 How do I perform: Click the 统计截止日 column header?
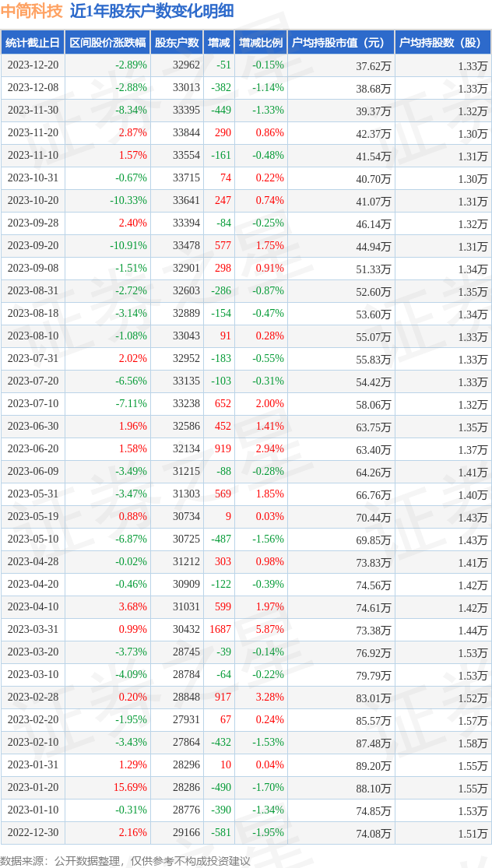pos(32,43)
